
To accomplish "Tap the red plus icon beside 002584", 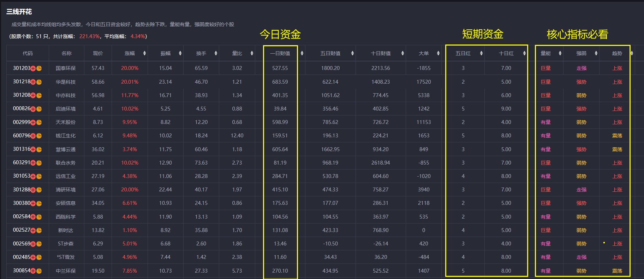I will pyautogui.click(x=33, y=217).
